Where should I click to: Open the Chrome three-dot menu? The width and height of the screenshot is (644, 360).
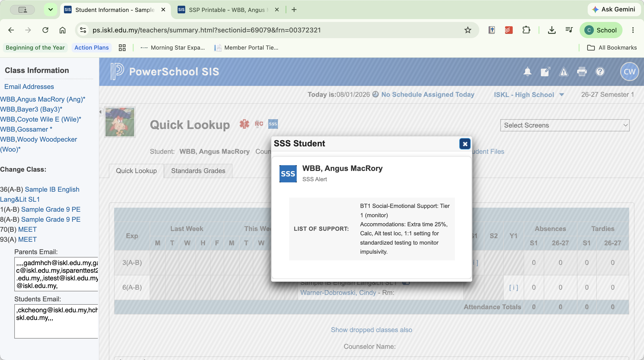pyautogui.click(x=633, y=30)
